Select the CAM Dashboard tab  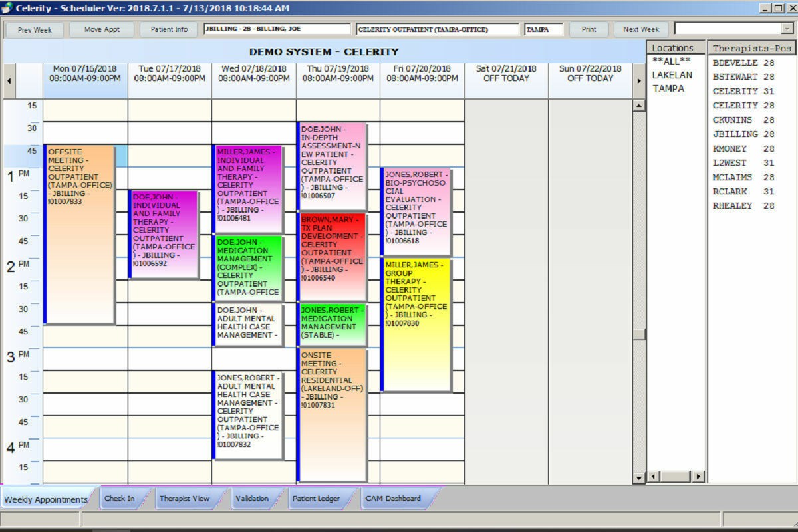pos(393,498)
